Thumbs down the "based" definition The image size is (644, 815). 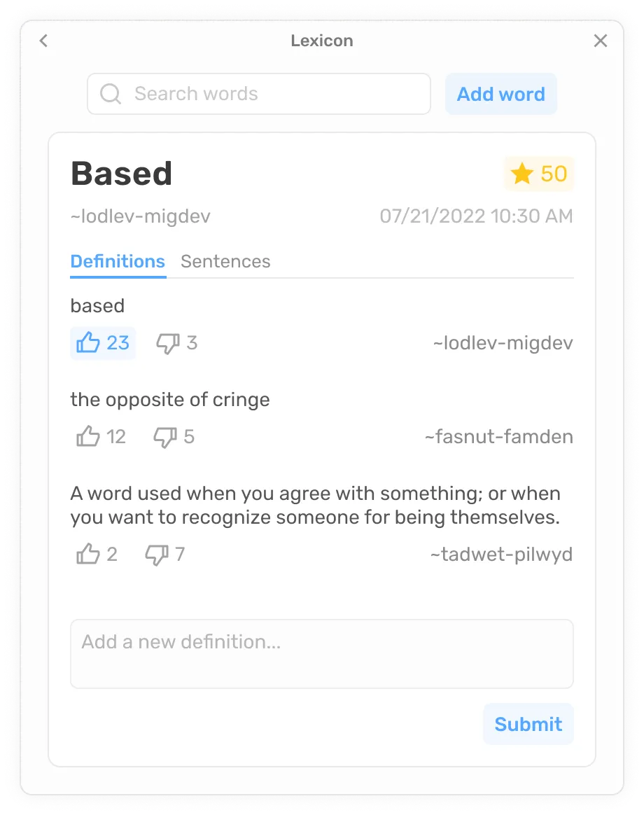tap(169, 343)
